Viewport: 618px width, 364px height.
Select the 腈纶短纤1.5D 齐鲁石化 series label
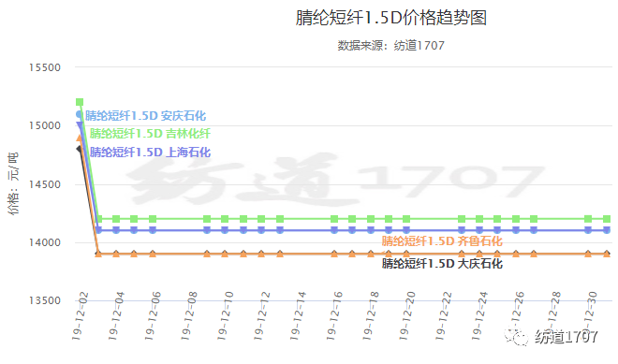pyautogui.click(x=442, y=241)
